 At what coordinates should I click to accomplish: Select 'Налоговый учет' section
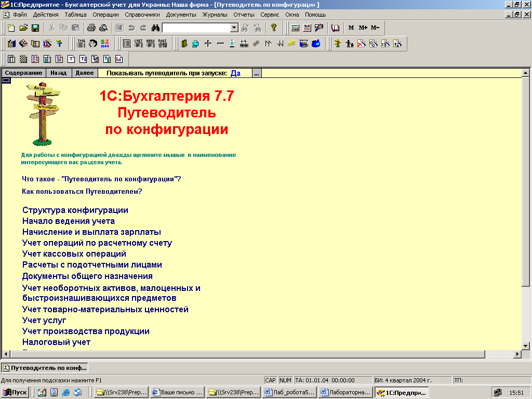(x=56, y=342)
